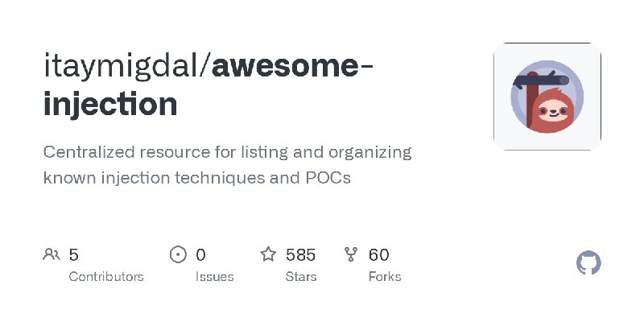Click the issues circle-dot icon

click(178, 254)
